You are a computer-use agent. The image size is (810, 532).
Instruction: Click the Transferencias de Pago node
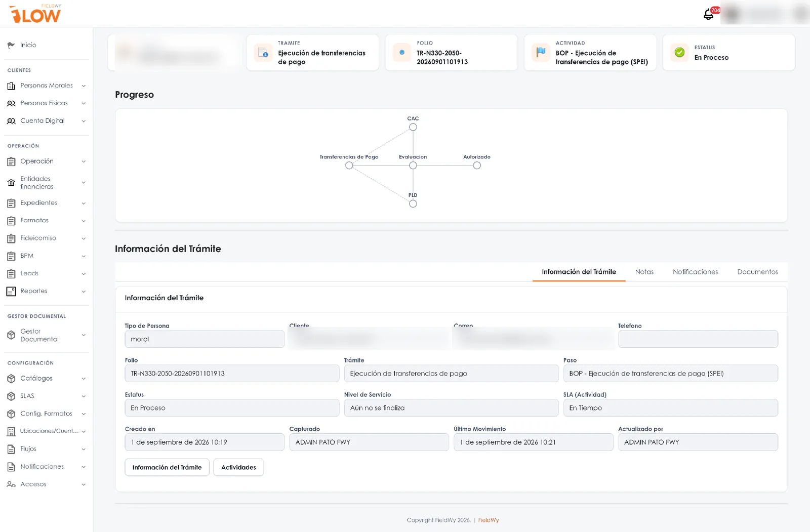(x=349, y=166)
